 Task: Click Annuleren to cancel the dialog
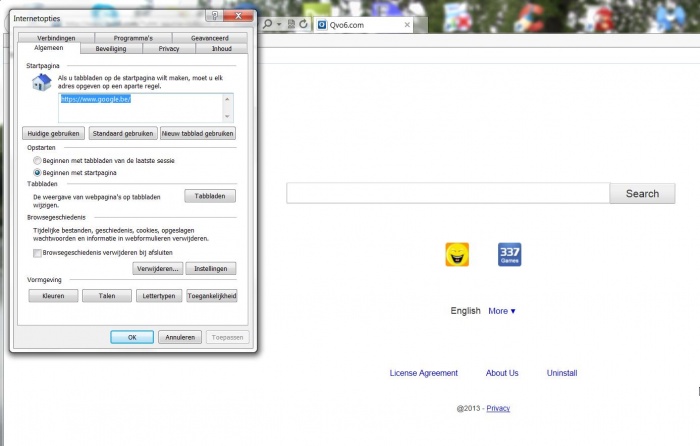[x=180, y=338]
